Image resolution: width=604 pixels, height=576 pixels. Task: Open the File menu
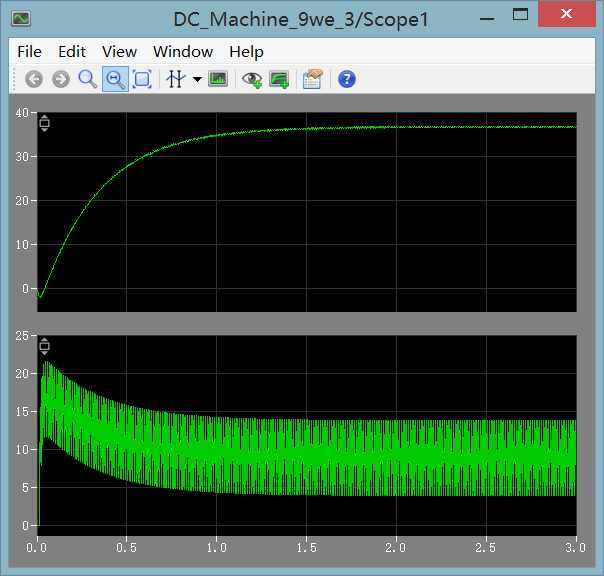click(x=30, y=52)
